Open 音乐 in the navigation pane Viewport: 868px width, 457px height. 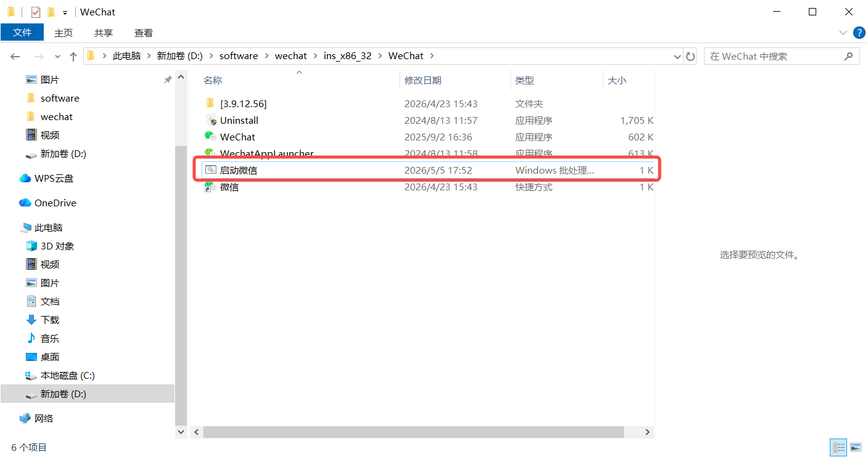click(x=50, y=338)
